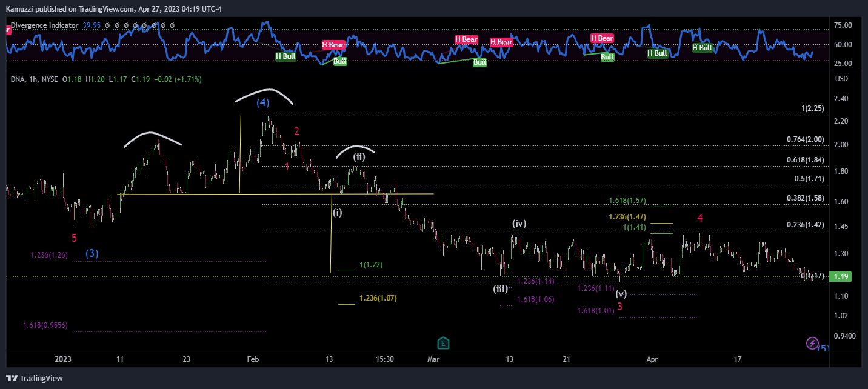
Task: Click the Apr date on the time axis
Action: (652, 359)
